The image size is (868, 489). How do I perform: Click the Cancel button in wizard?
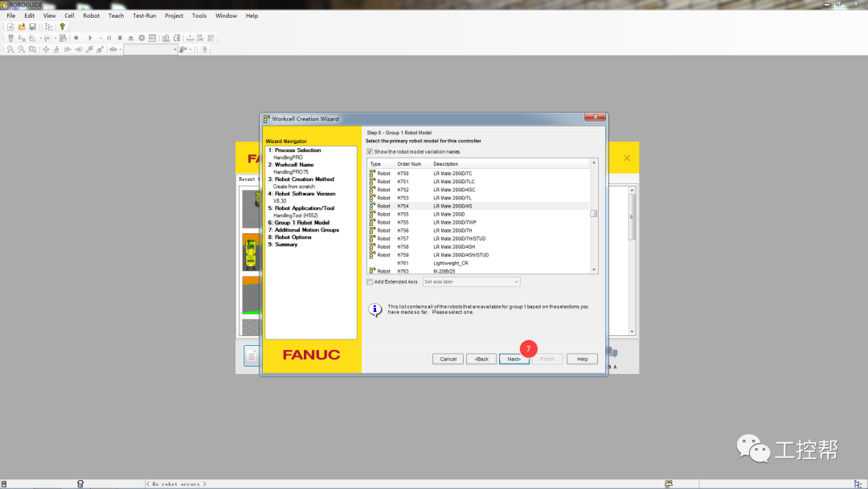pos(448,359)
